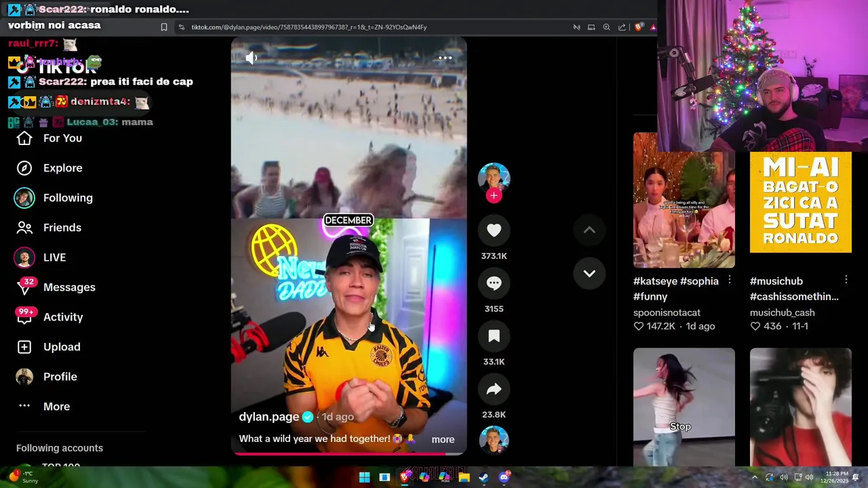Play the Stop dancing video thumbnail
868x488 pixels.
click(684, 407)
